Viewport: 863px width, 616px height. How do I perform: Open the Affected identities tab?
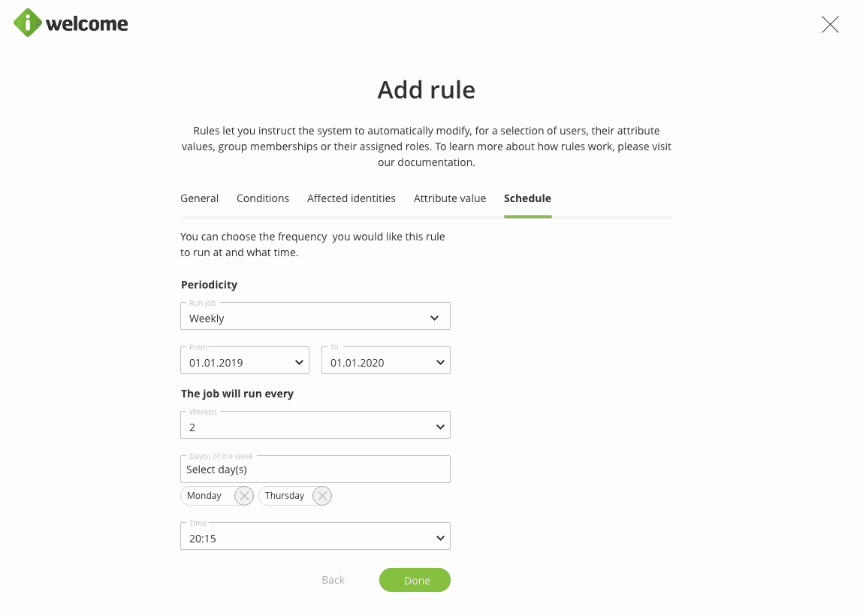[352, 198]
